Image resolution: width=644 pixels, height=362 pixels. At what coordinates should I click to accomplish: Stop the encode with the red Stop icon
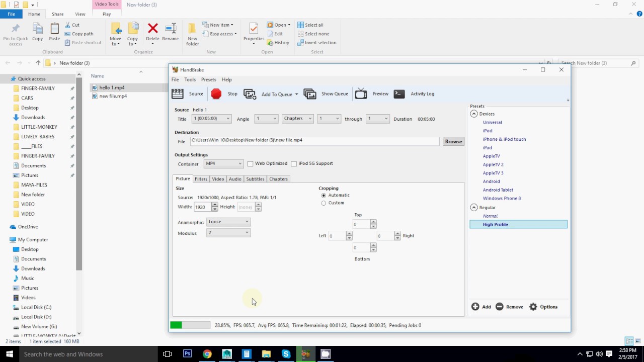(x=216, y=94)
